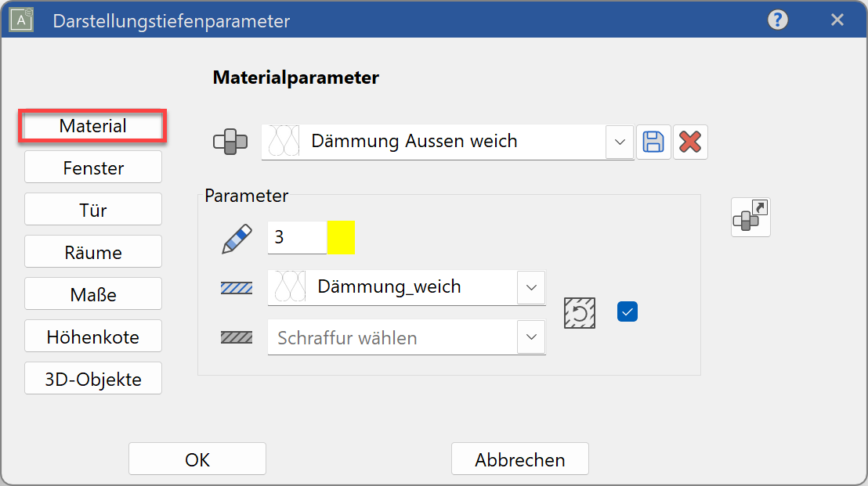Click the material cube icon beside the dropdown
The width and height of the screenshot is (868, 486).
(229, 141)
